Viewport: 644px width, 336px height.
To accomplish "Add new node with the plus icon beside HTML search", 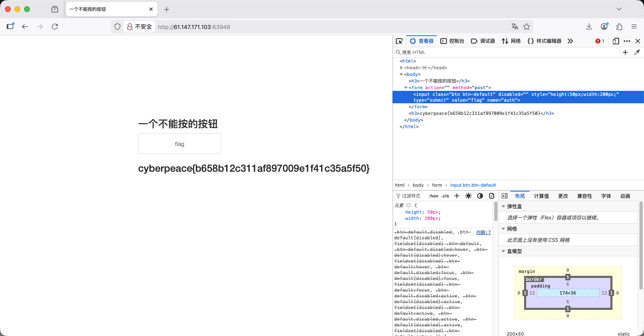I will 625,52.
